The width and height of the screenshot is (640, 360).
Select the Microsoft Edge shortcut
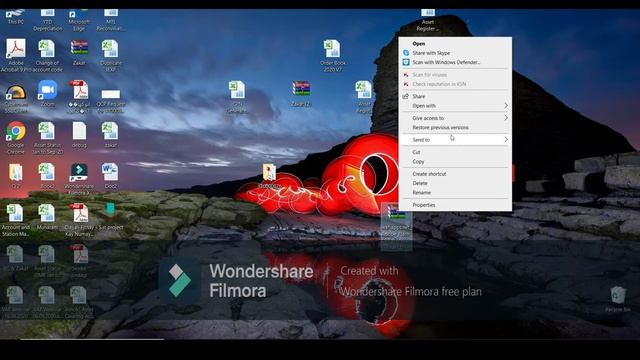tap(79, 20)
